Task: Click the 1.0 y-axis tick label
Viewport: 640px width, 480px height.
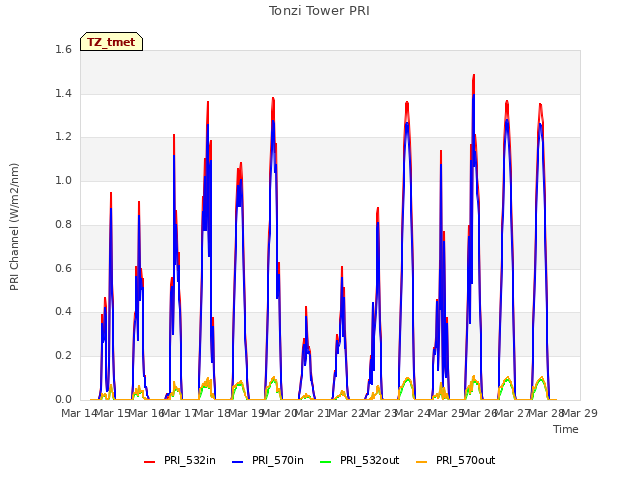Action: pos(63,181)
